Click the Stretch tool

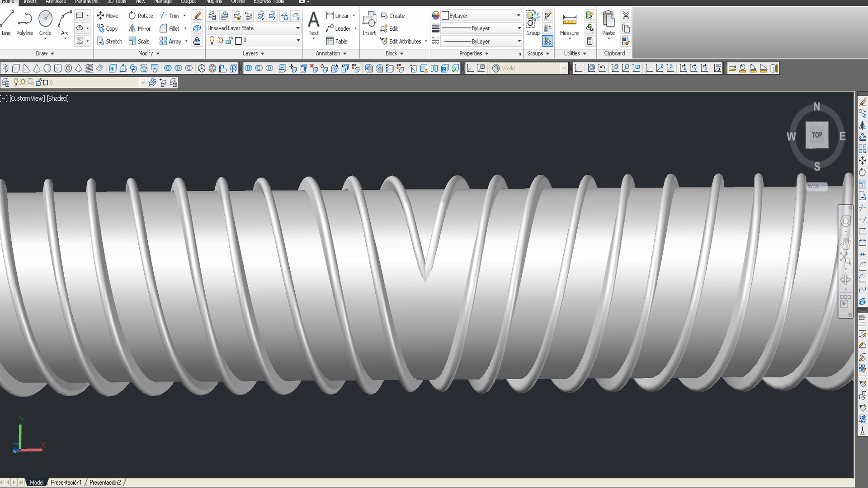pyautogui.click(x=109, y=41)
